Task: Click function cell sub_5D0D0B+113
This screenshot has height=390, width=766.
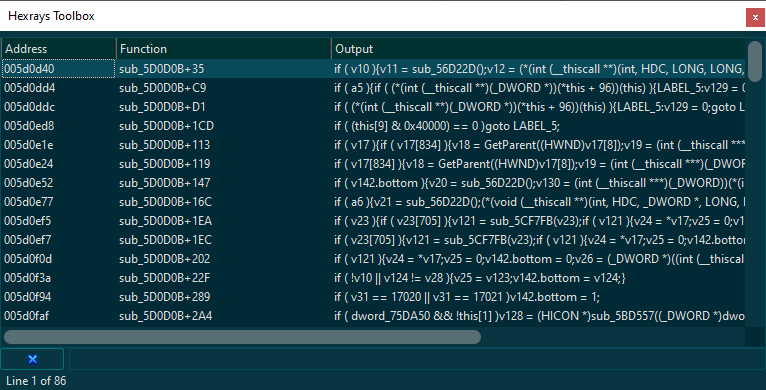Action: coord(165,145)
